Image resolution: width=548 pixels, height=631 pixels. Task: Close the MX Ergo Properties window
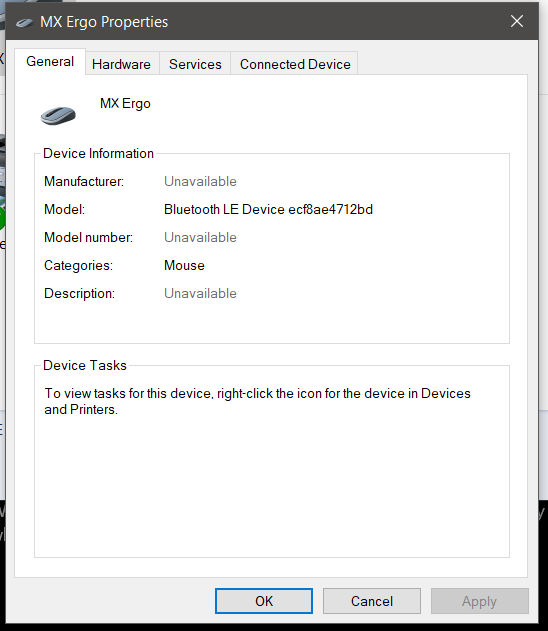(x=517, y=21)
